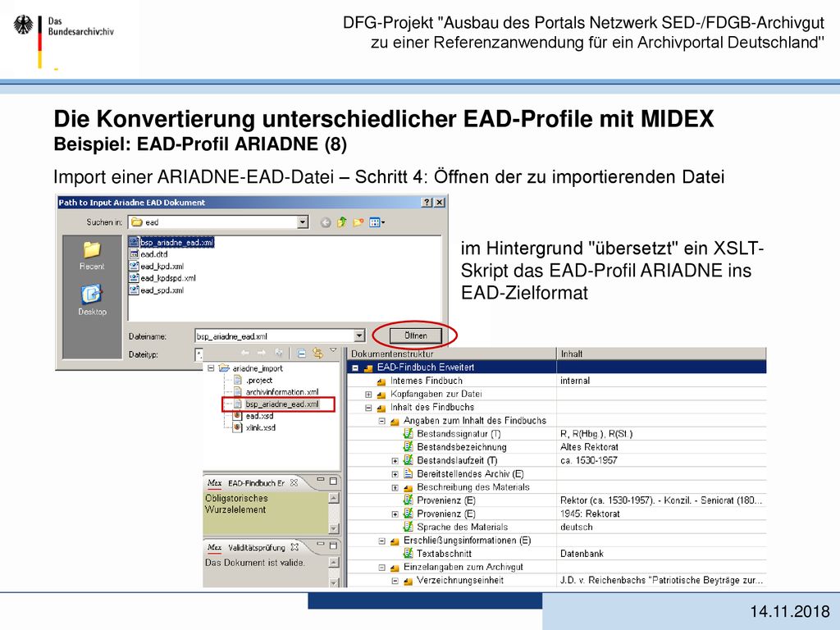Select .project in the navigator tree
The width and height of the screenshot is (840, 630).
click(253, 380)
